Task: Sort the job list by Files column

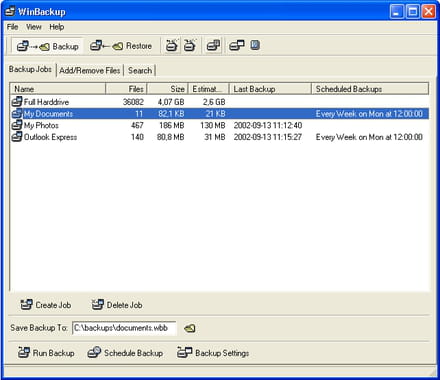Action: [x=126, y=89]
